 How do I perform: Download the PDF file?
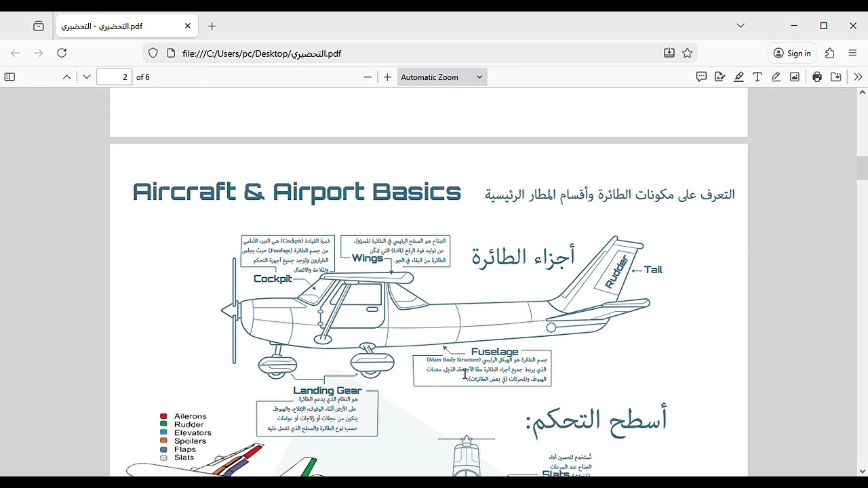tap(836, 77)
